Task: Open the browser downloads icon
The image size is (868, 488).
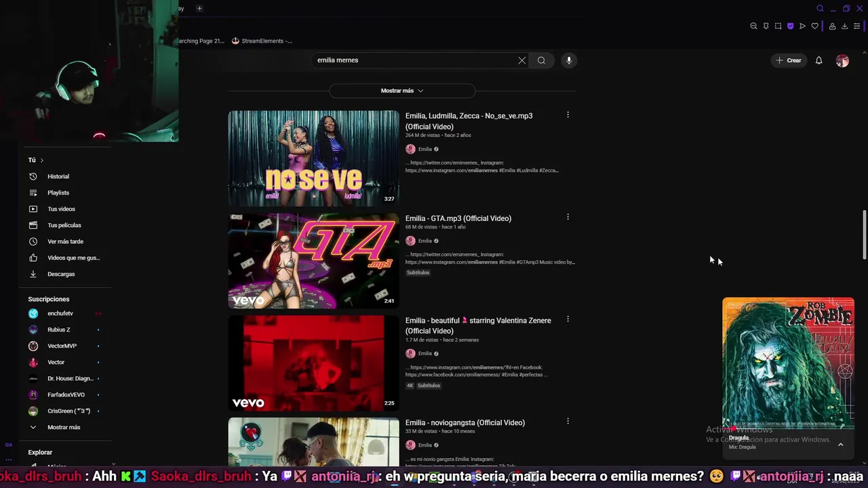Action: [844, 26]
